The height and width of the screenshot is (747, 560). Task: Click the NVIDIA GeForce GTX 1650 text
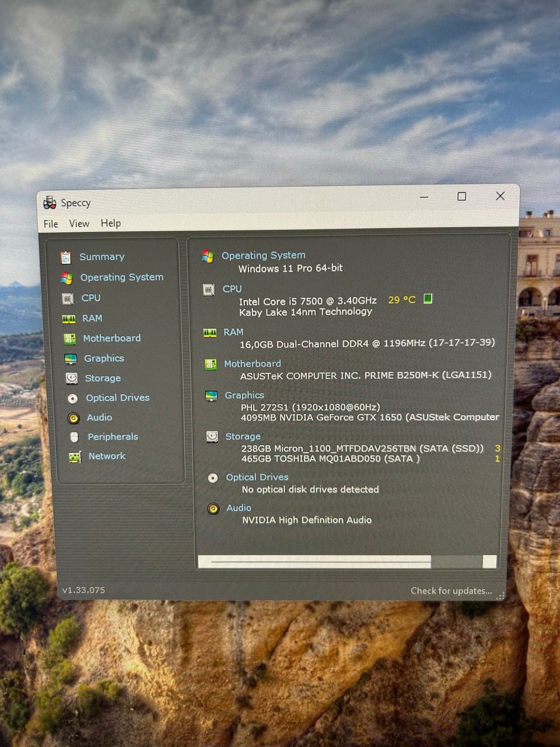pyautogui.click(x=370, y=417)
